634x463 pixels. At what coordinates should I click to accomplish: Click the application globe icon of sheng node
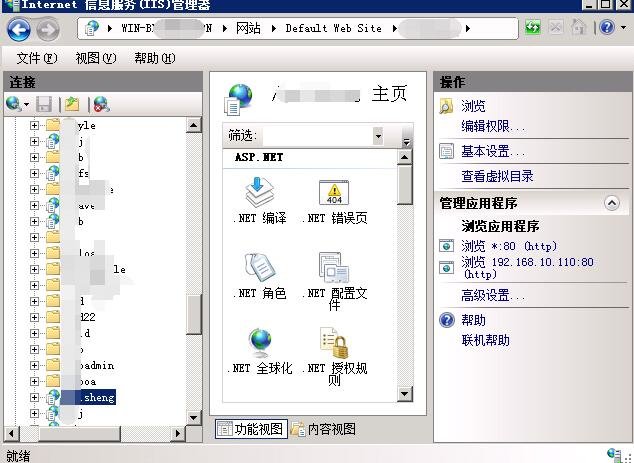[x=53, y=397]
